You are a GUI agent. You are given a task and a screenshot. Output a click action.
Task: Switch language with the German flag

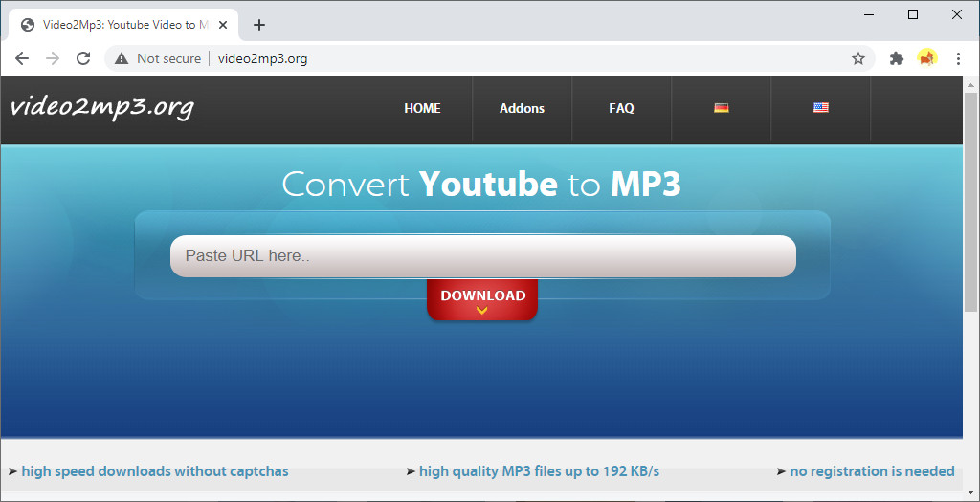(x=722, y=108)
